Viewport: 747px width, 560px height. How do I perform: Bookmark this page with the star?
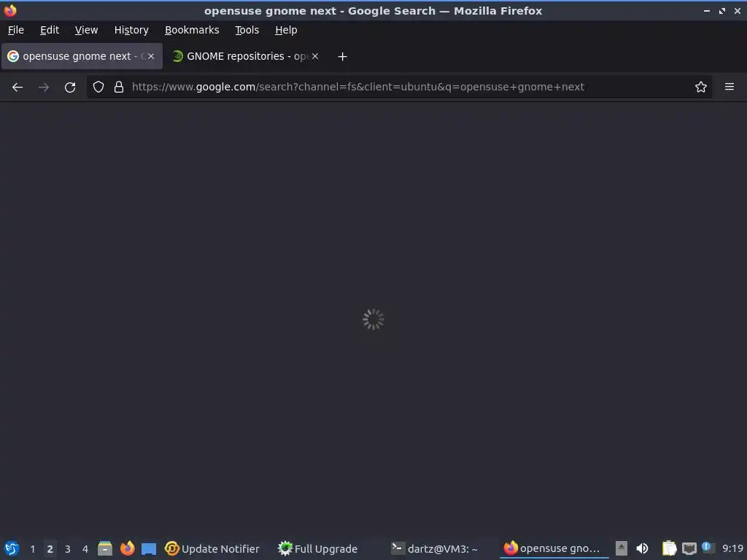point(701,87)
